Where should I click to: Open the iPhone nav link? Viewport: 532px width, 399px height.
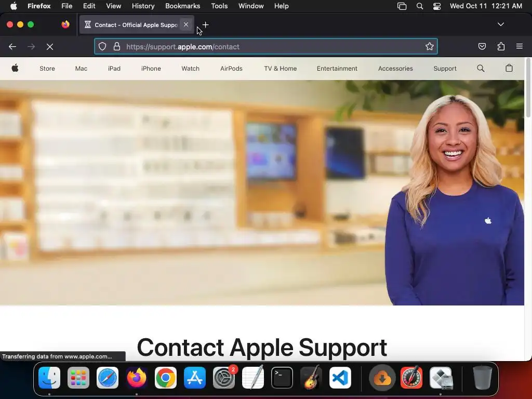click(151, 69)
